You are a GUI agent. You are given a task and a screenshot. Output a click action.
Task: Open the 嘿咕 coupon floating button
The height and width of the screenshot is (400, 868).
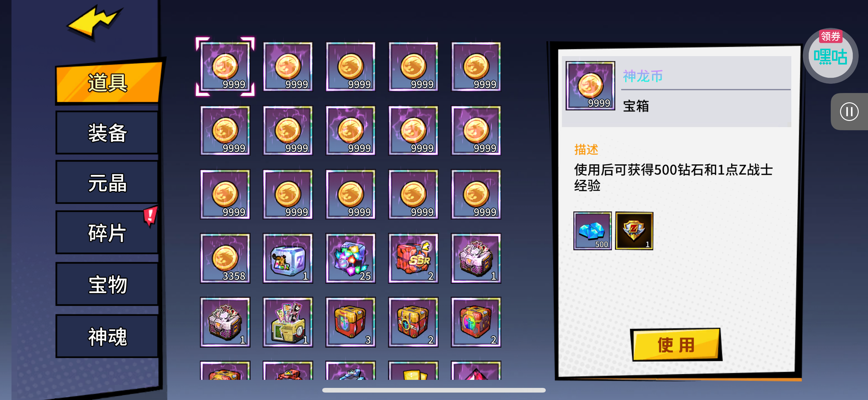pos(831,56)
